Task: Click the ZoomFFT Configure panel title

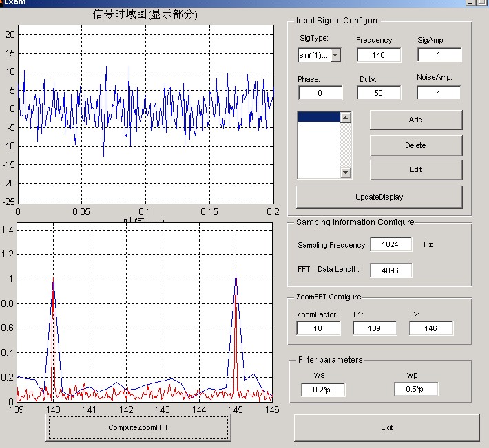Action: 329,297
